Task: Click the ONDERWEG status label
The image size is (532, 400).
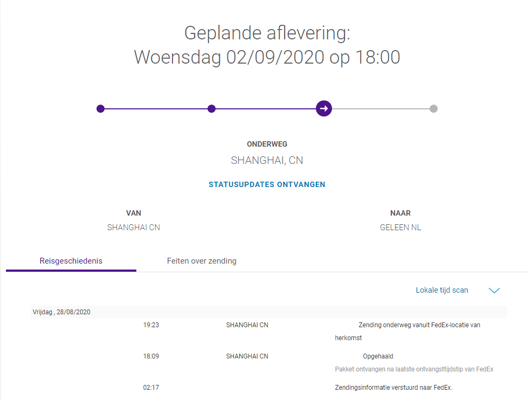Action: [x=267, y=144]
